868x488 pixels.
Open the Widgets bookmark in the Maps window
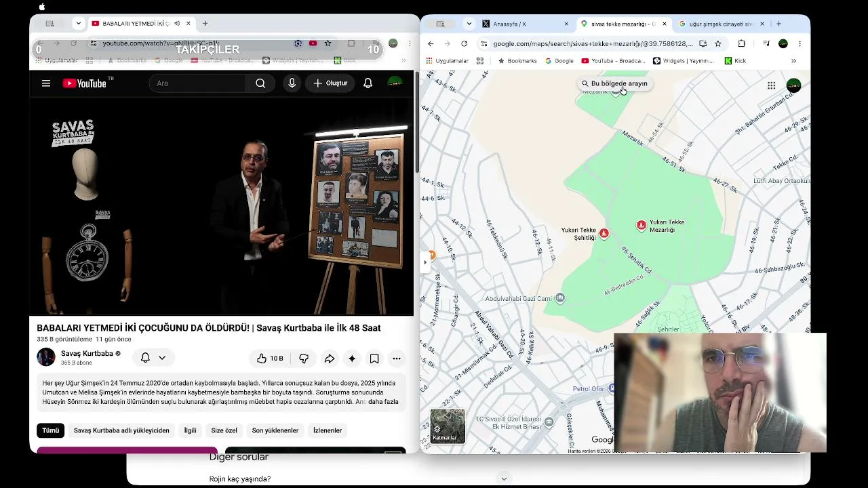(683, 61)
